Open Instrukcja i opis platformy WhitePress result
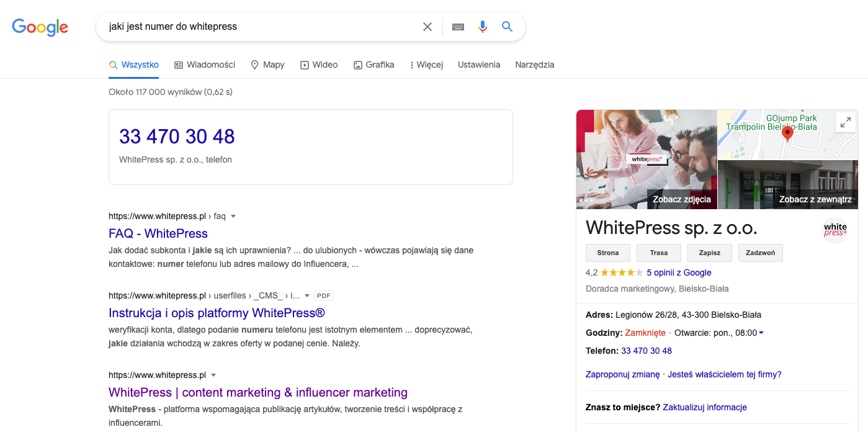 coord(217,313)
